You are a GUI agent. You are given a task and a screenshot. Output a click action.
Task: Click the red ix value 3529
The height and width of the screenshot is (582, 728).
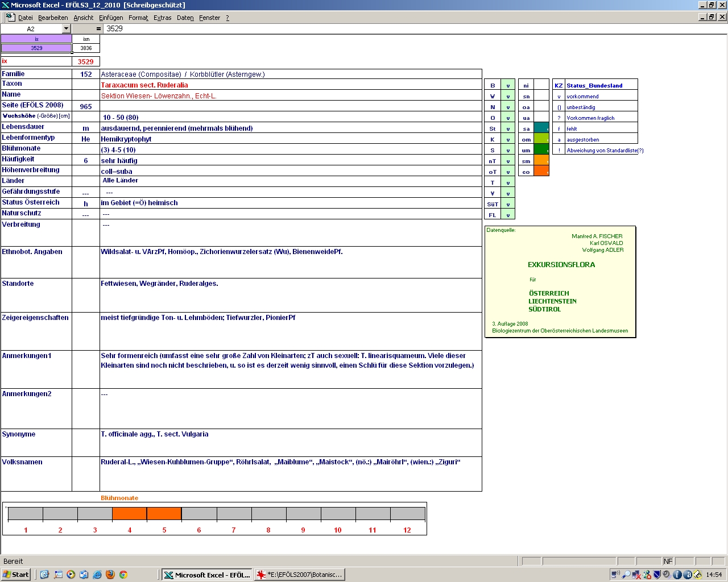pyautogui.click(x=86, y=61)
